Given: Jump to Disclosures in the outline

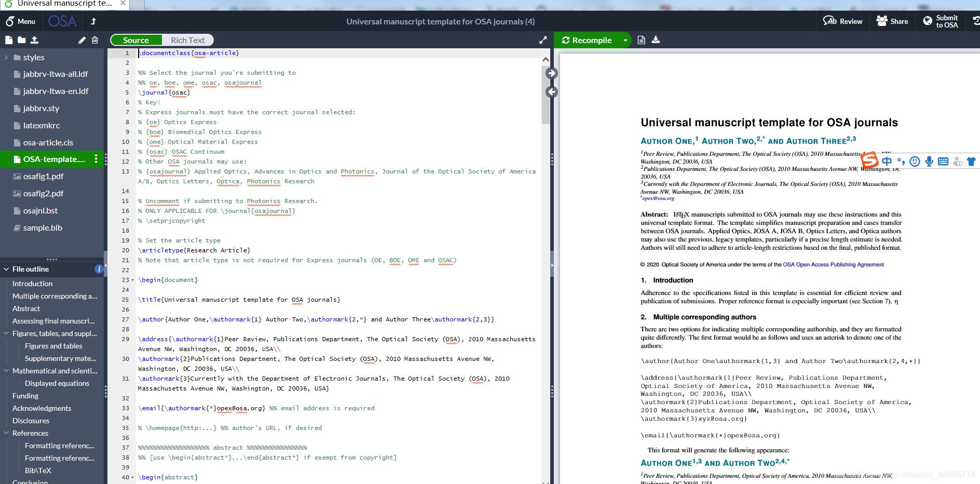Looking at the screenshot, I should click(x=31, y=421).
